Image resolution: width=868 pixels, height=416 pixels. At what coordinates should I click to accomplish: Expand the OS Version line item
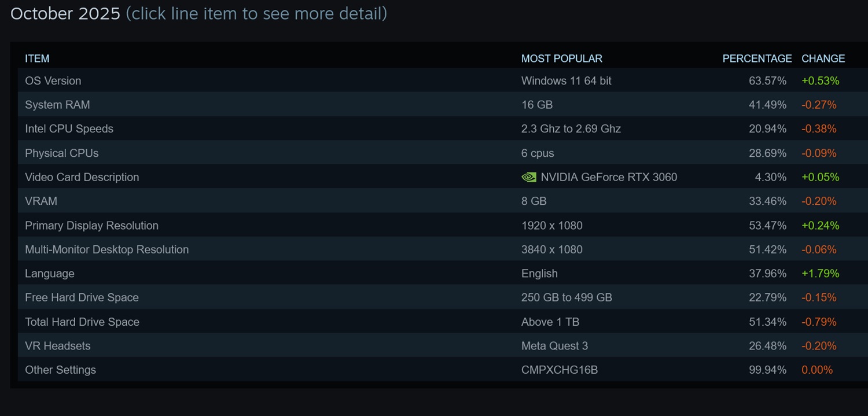pos(53,81)
